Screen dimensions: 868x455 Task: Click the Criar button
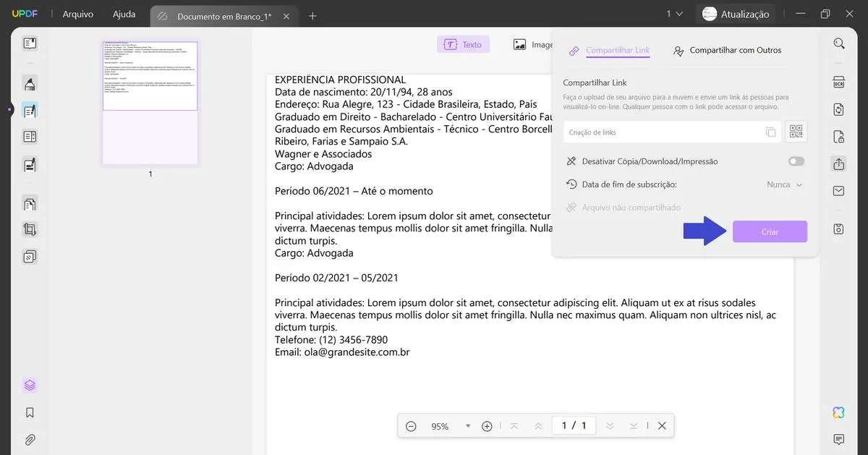tap(770, 231)
